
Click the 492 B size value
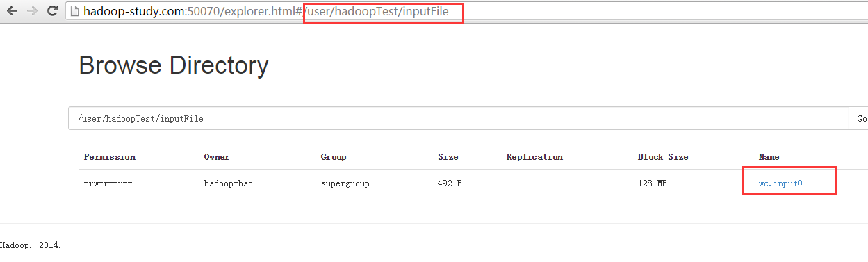450,184
